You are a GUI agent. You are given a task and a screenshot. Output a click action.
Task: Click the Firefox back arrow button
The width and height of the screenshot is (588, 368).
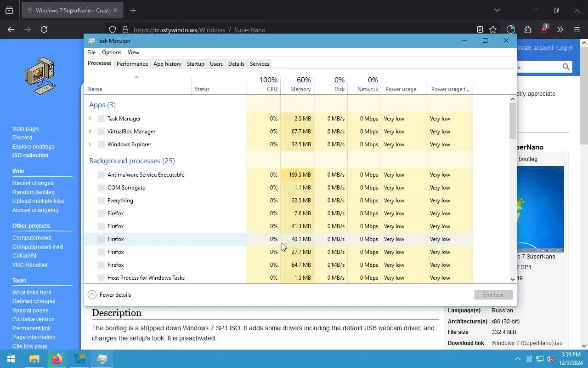11,29
